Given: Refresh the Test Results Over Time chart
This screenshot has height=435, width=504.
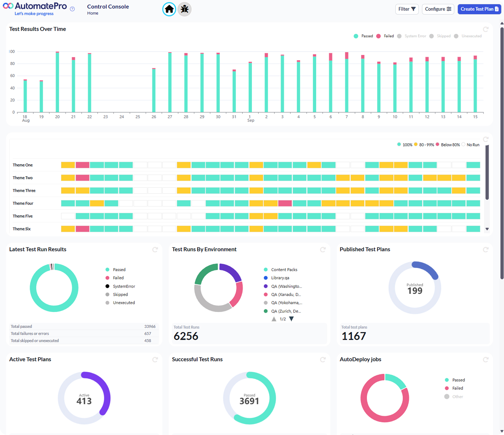Looking at the screenshot, I should (x=485, y=29).
